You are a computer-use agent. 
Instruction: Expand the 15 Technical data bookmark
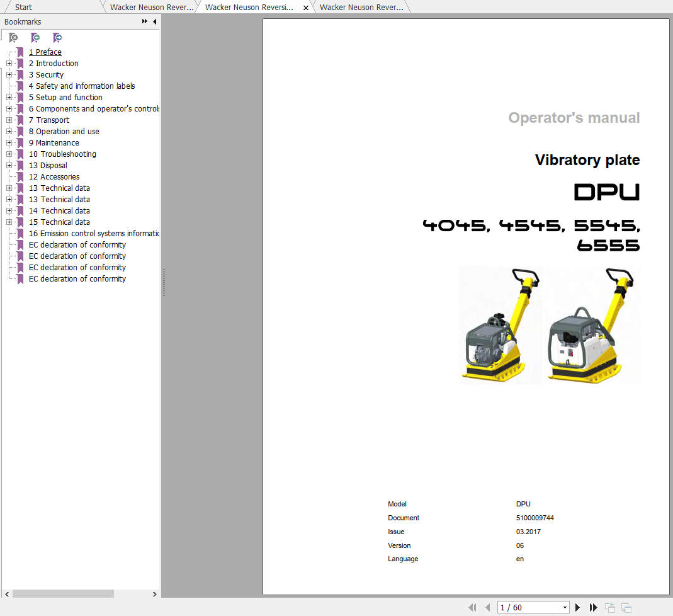point(9,222)
